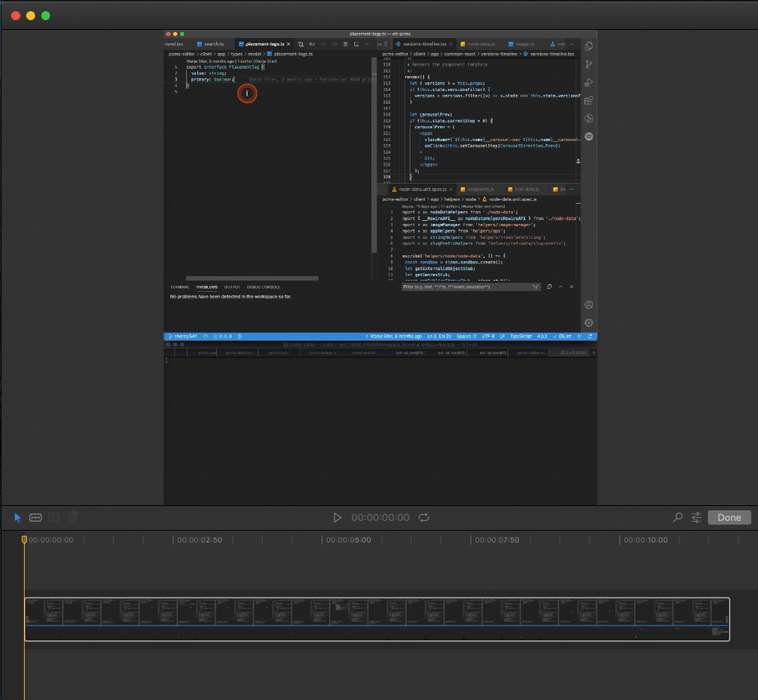Click the filter funnel icon in problems panel

tap(535, 287)
